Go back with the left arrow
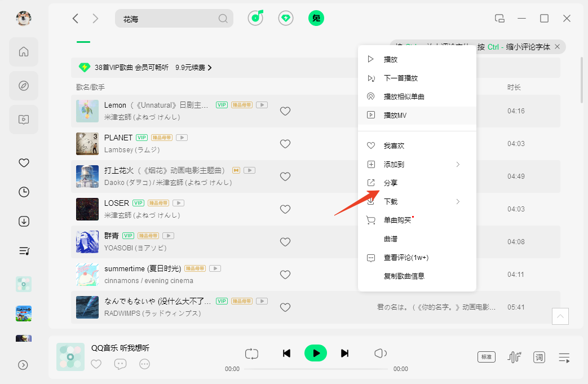 click(76, 19)
